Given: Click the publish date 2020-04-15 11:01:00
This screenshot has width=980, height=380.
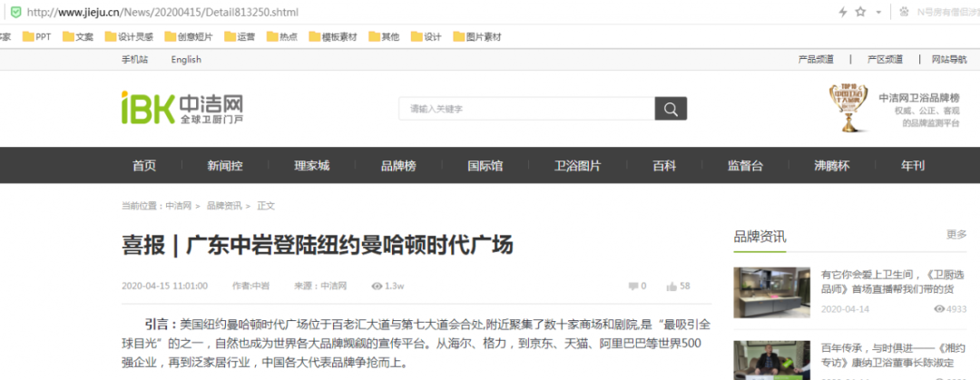Looking at the screenshot, I should pos(164,286).
